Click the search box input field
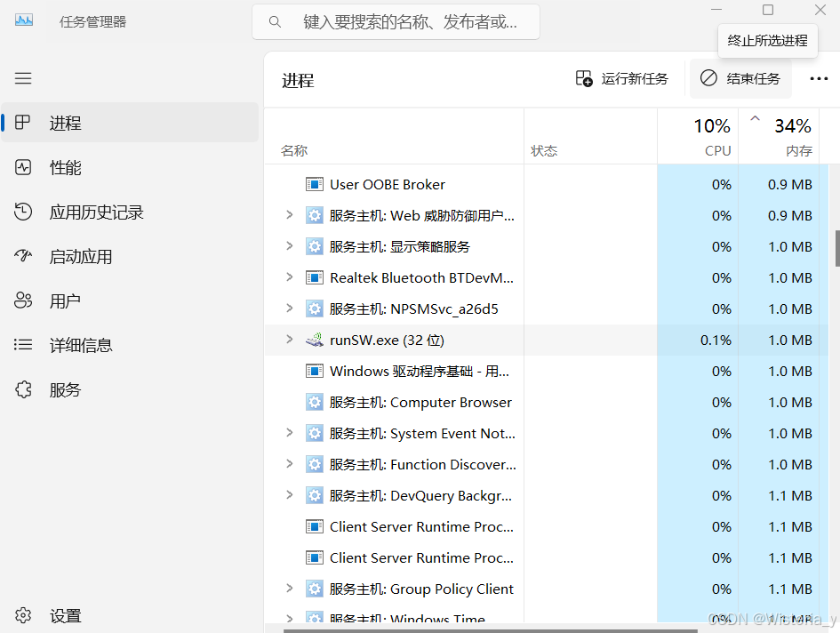The height and width of the screenshot is (633, 840). 396,22
